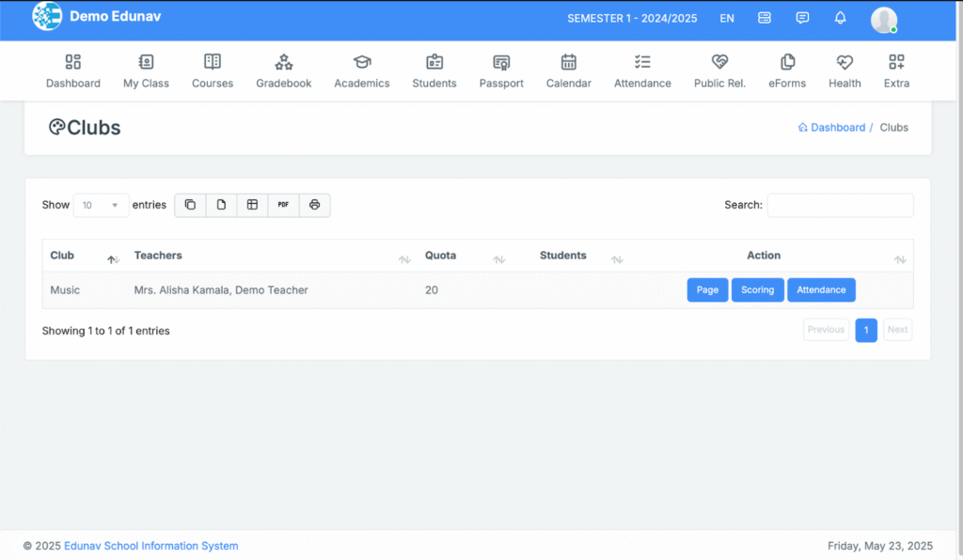Print the clubs table
The height and width of the screenshot is (560, 963).
pyautogui.click(x=314, y=205)
